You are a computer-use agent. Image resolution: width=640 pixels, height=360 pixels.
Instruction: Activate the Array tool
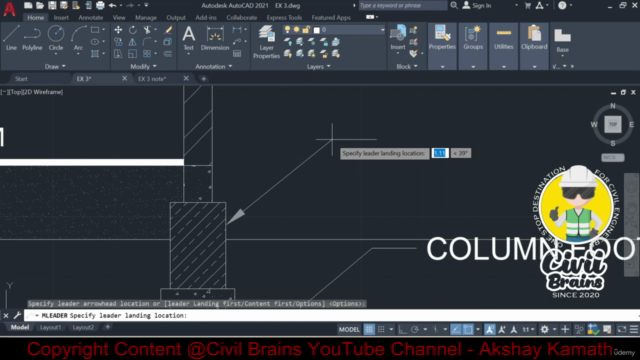147,53
